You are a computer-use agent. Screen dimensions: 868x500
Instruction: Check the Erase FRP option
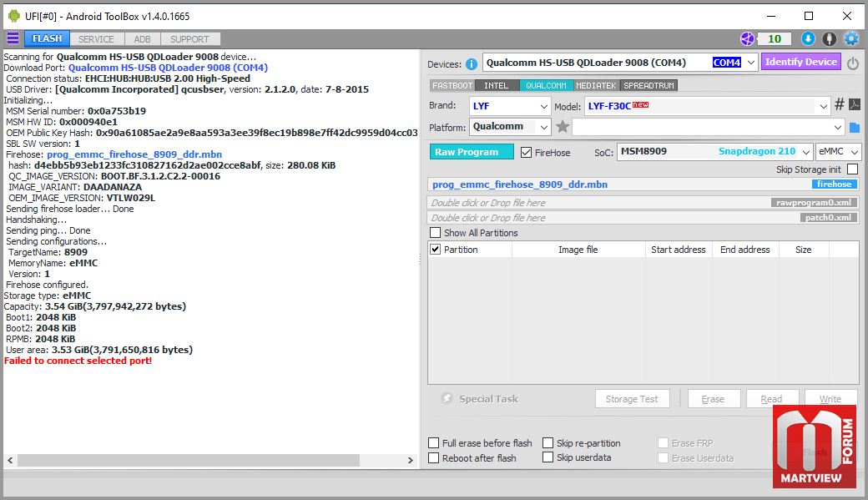(x=664, y=443)
